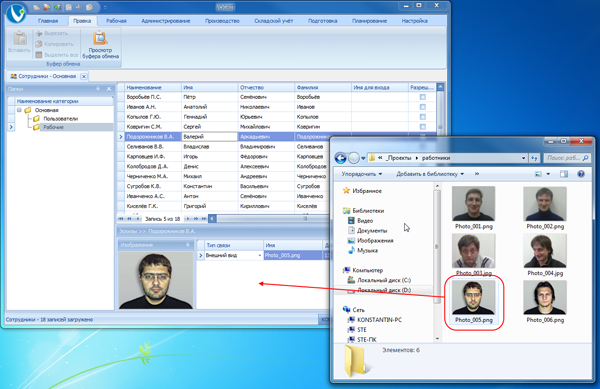Click Explorer search field Поиск

tap(567, 158)
